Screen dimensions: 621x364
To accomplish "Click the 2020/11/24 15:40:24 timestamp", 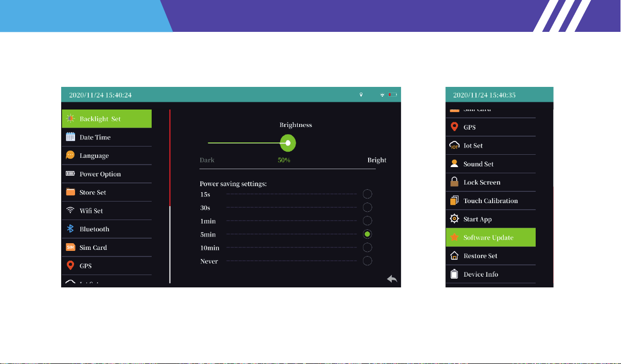I will point(101,95).
